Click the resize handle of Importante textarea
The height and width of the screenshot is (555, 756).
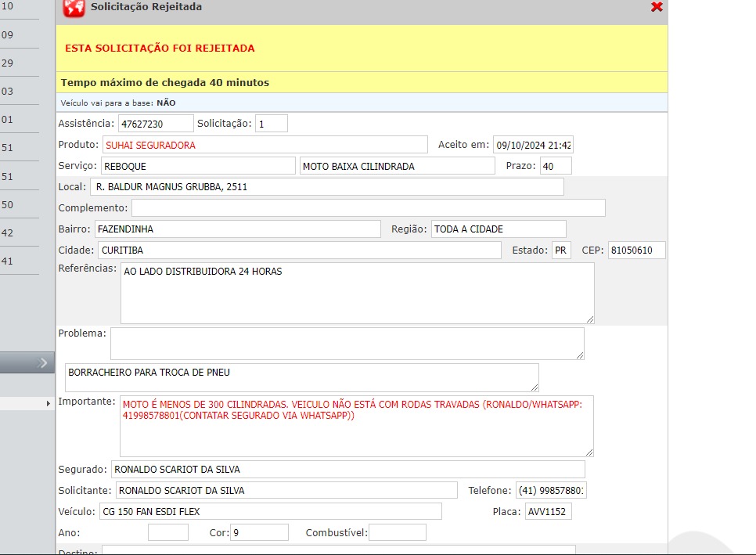(589, 452)
